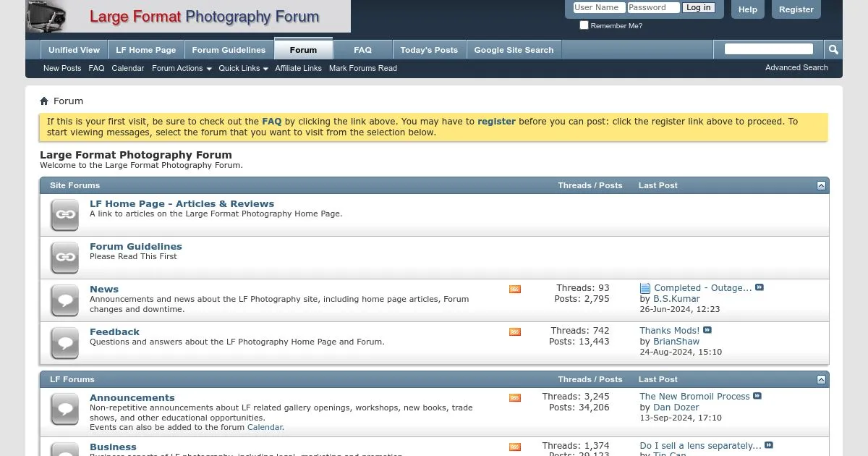Open the Forum Guidelines tab
The image size is (868, 456).
coord(229,50)
